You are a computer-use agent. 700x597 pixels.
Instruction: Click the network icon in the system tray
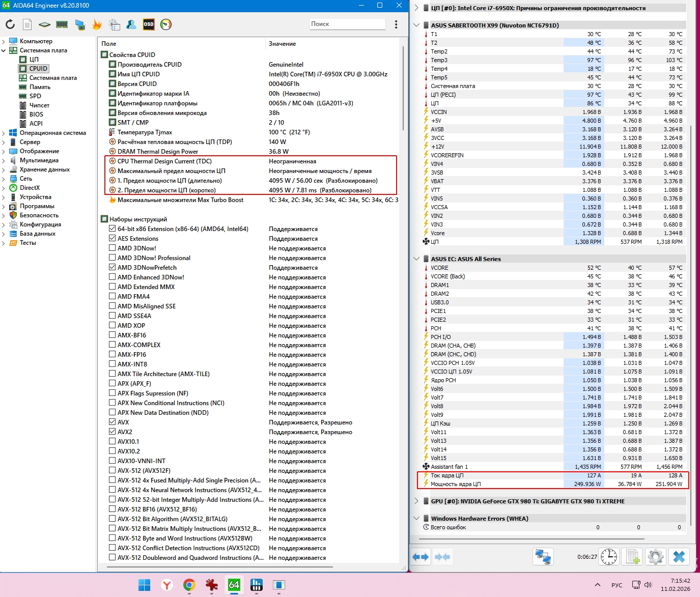coord(636,585)
